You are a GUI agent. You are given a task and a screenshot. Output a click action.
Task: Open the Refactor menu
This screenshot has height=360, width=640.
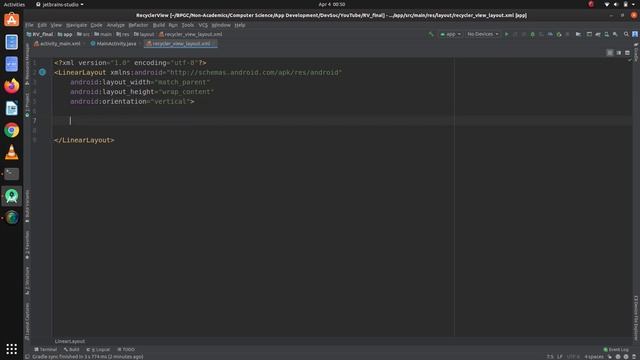(138, 25)
